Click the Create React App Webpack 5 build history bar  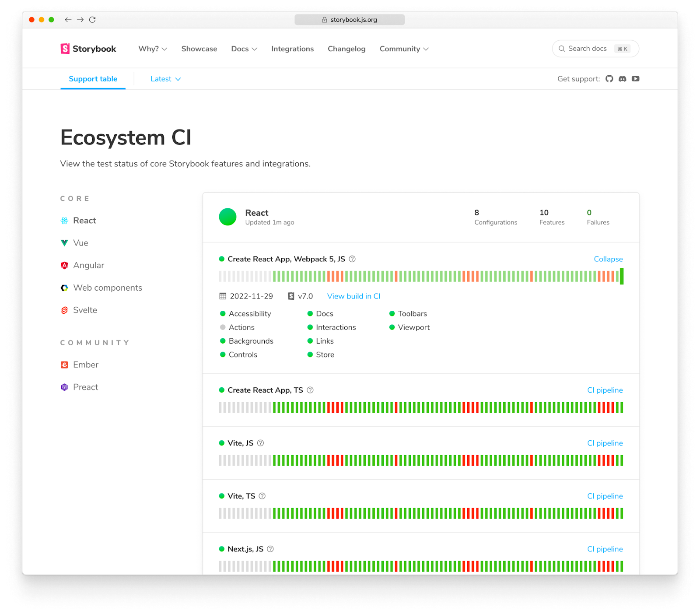(421, 277)
